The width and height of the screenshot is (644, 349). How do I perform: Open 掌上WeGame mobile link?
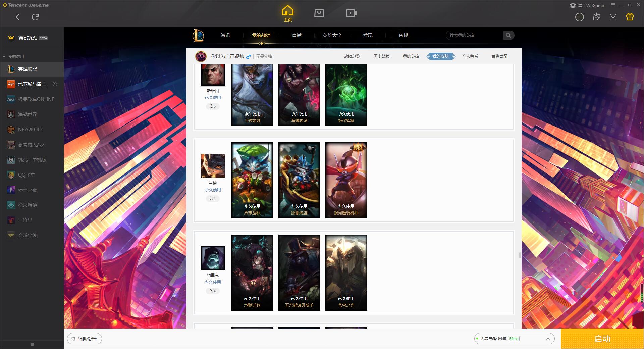click(x=587, y=5)
